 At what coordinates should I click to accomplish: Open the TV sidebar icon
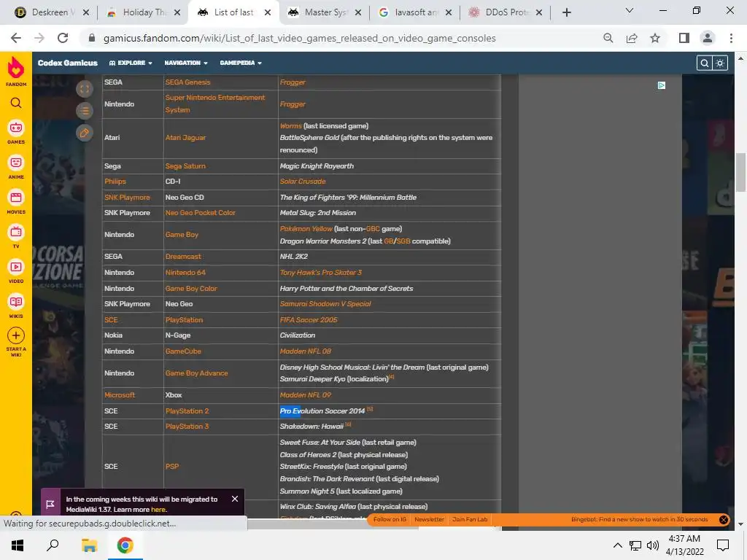click(x=16, y=233)
